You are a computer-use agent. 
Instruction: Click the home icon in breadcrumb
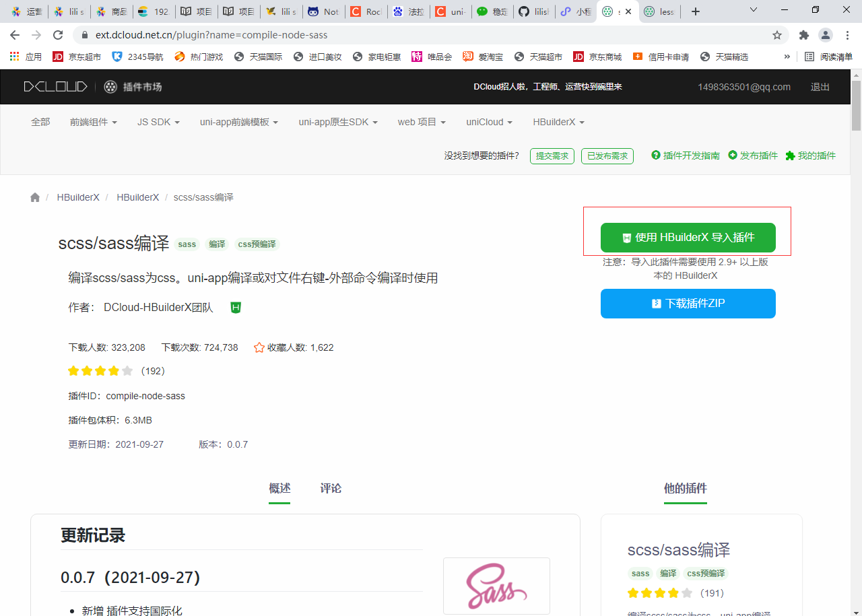pyautogui.click(x=35, y=197)
